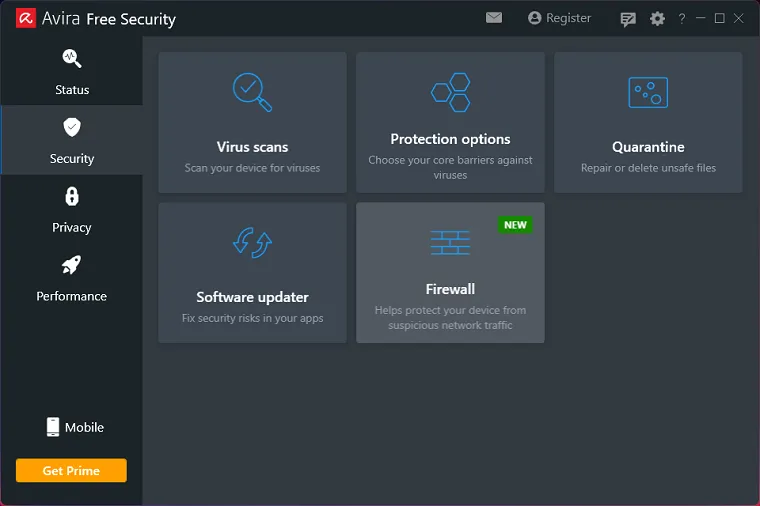Switch to the Status sidebar tab

coord(72,71)
